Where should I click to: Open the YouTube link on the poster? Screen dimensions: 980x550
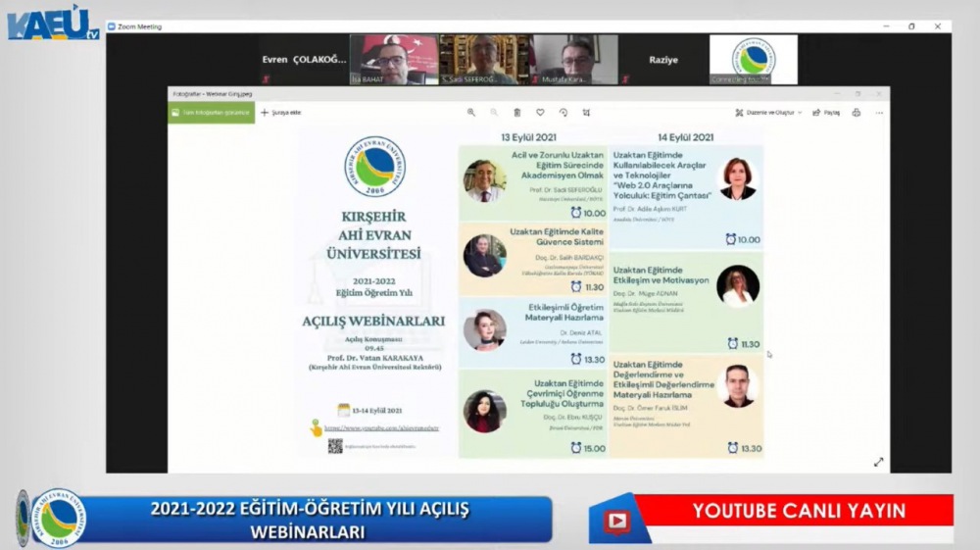point(381,428)
